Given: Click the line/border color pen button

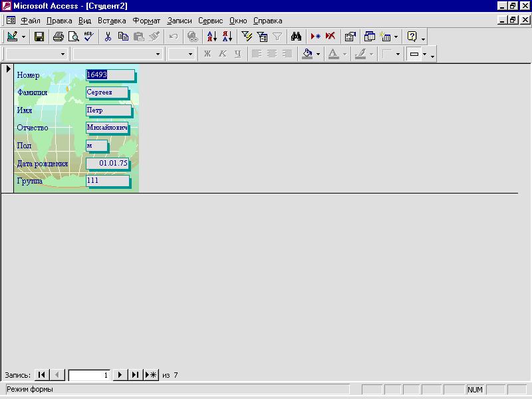Looking at the screenshot, I should point(360,54).
